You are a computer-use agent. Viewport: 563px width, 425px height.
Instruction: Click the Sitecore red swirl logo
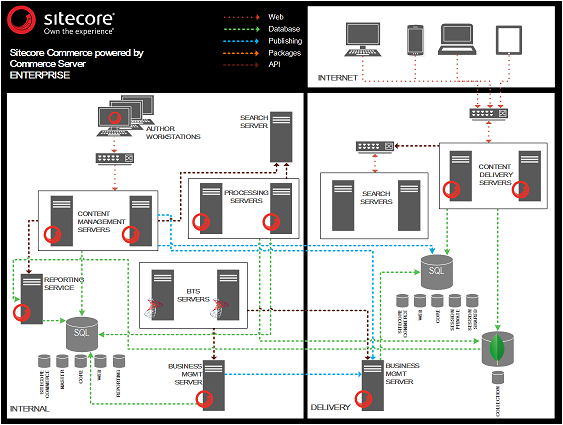click(22, 20)
